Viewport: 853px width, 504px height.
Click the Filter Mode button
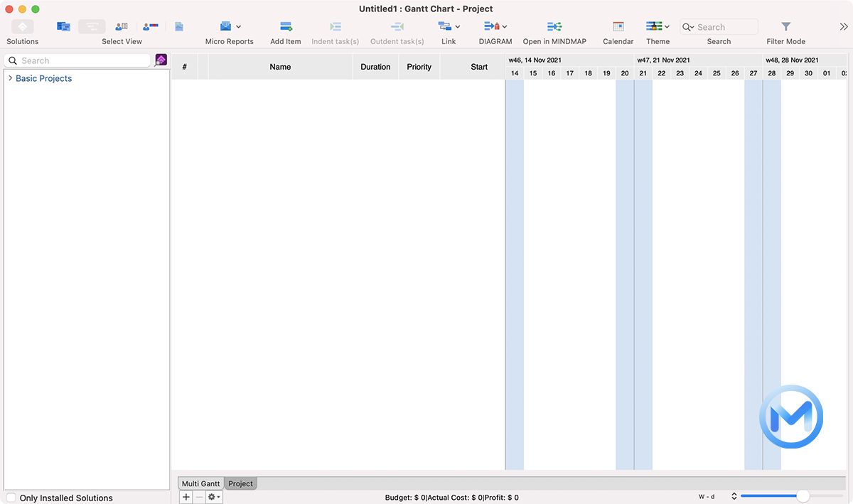[x=785, y=26]
